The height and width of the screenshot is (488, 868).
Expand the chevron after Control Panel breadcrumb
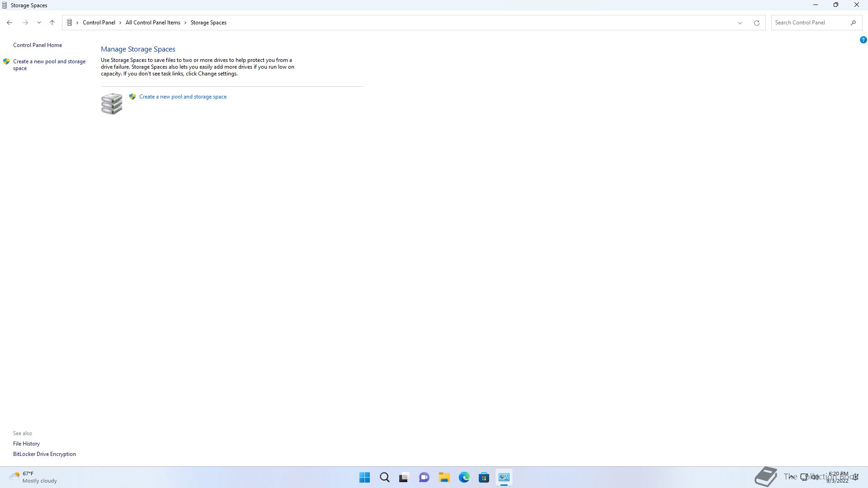[120, 23]
